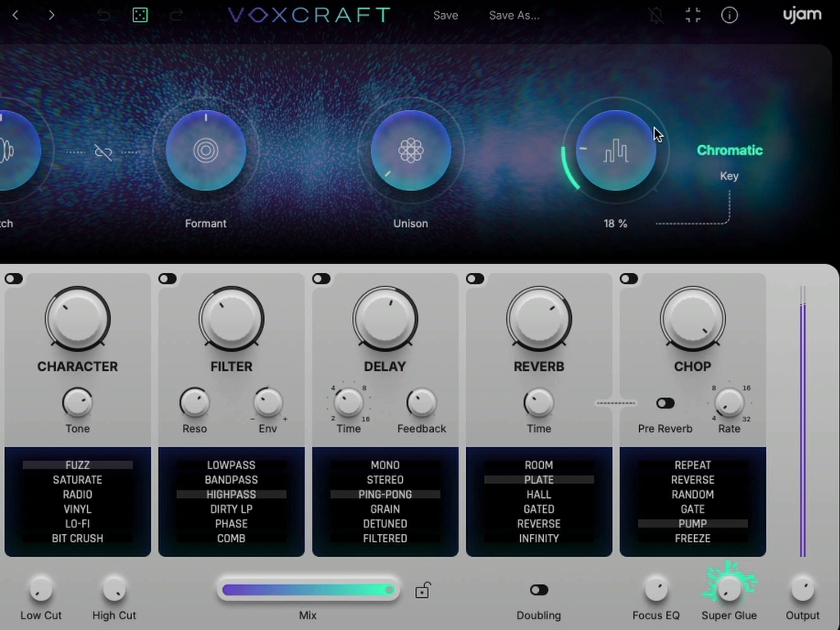This screenshot has width=840, height=630.
Task: Click the Filter Reso knob
Action: coord(194,403)
